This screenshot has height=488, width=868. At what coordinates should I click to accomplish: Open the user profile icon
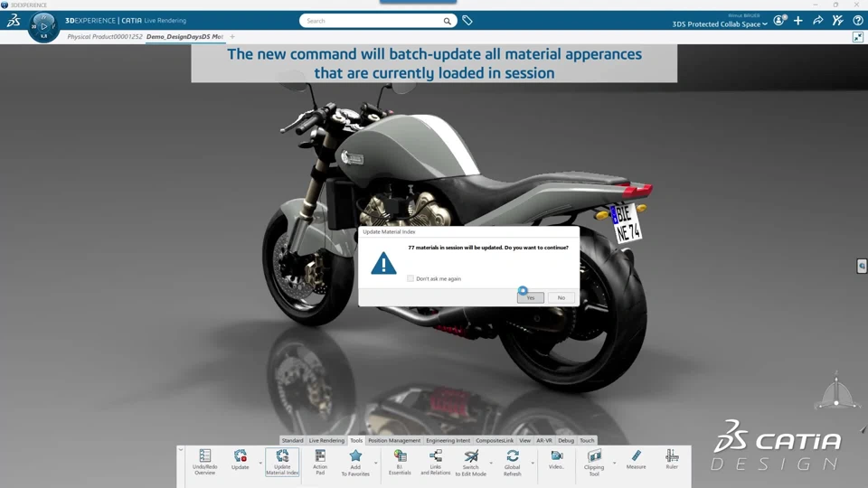click(779, 21)
